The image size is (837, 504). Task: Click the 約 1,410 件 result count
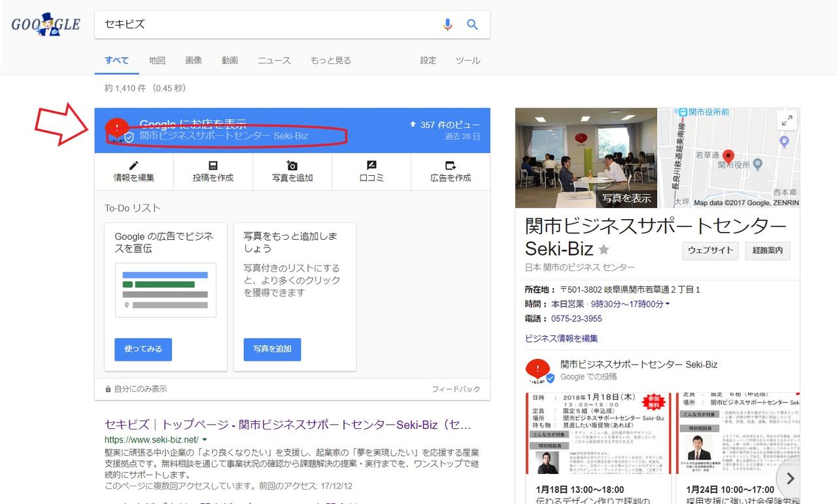pyautogui.click(x=145, y=88)
